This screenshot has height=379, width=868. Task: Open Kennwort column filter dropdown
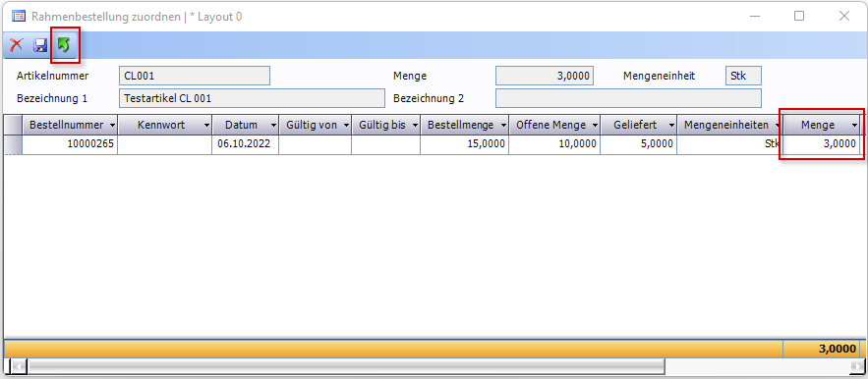(x=207, y=126)
